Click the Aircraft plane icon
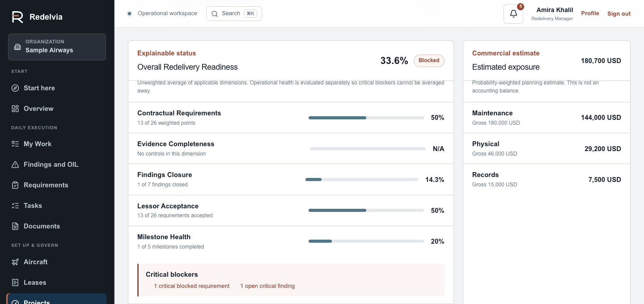 click(15, 262)
